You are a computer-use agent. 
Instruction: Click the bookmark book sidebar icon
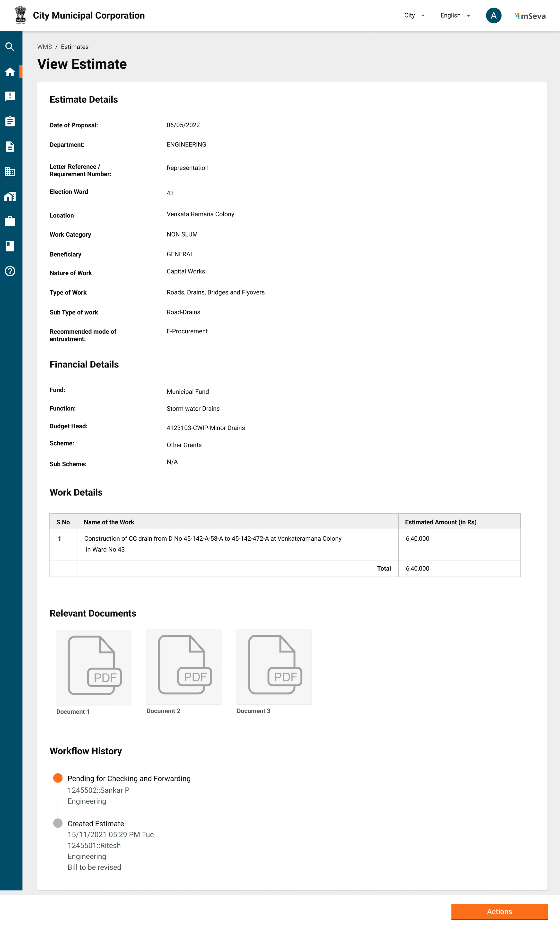[x=10, y=246]
